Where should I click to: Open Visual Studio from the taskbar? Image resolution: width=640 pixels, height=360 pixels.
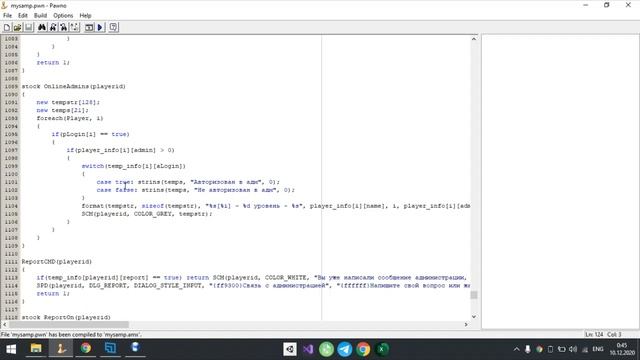(x=308, y=349)
